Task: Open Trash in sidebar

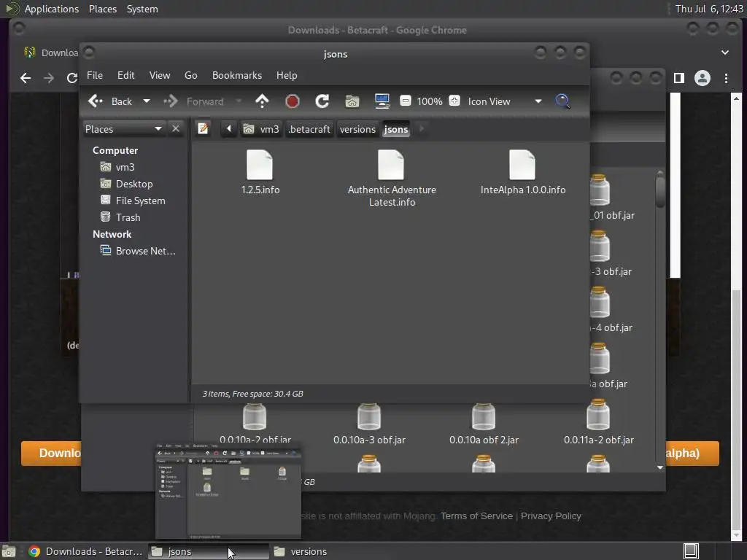Action: coord(120,217)
